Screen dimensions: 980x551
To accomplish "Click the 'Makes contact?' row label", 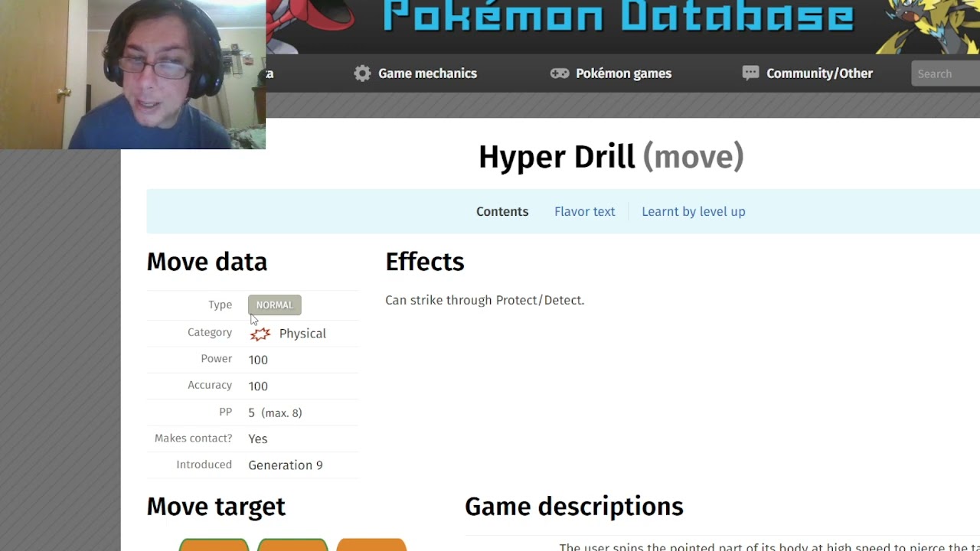I will (193, 438).
